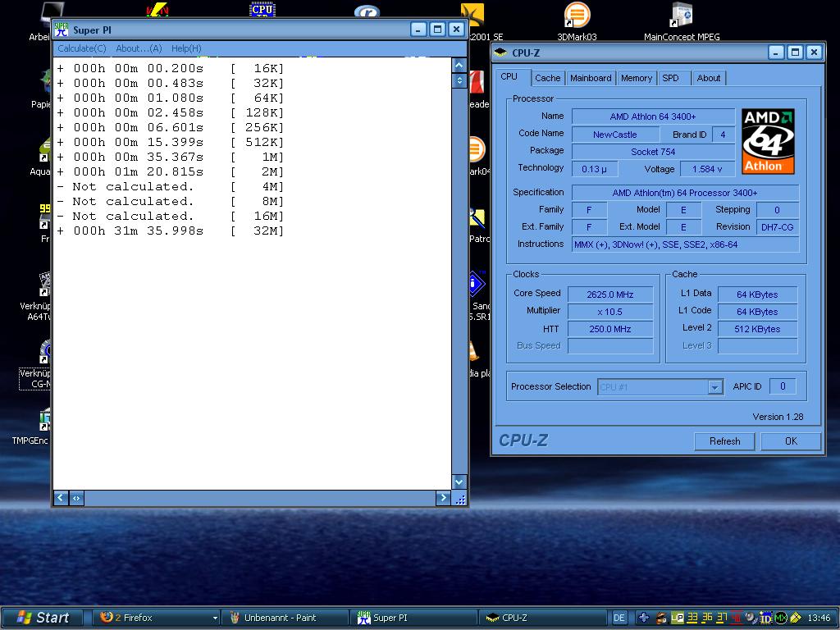The height and width of the screenshot is (630, 840).
Task: Click Super PI horizontal scroll left arrow
Action: click(61, 498)
